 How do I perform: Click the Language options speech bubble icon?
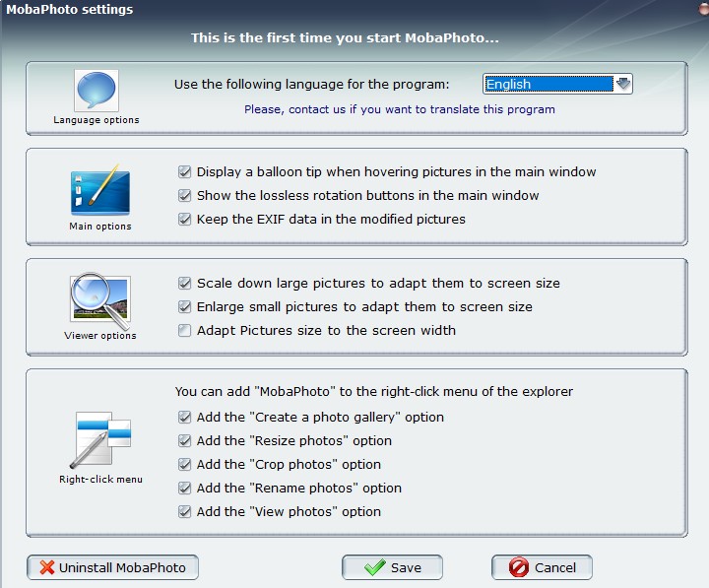(97, 91)
